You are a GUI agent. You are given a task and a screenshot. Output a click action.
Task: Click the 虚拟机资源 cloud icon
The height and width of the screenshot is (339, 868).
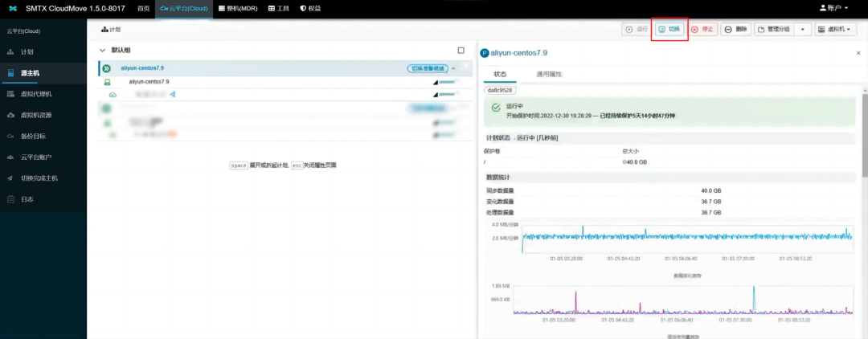(x=11, y=115)
